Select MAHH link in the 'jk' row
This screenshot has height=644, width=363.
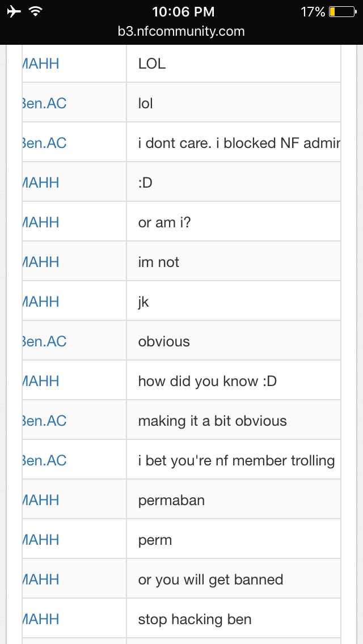click(x=41, y=302)
